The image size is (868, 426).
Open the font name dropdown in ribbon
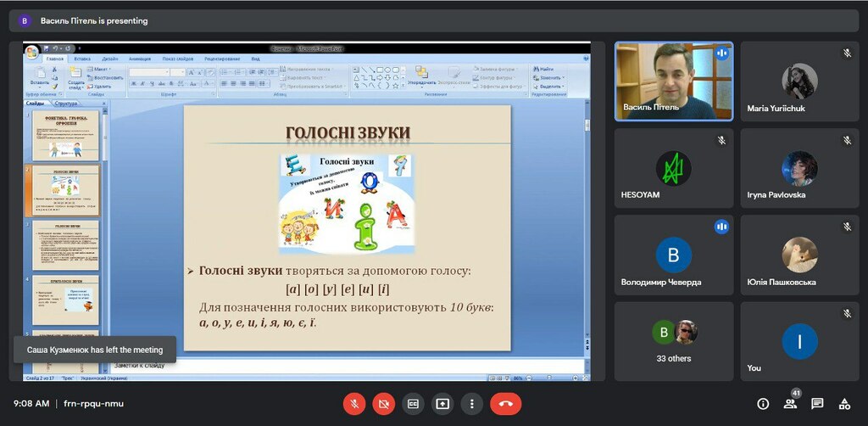[x=149, y=72]
